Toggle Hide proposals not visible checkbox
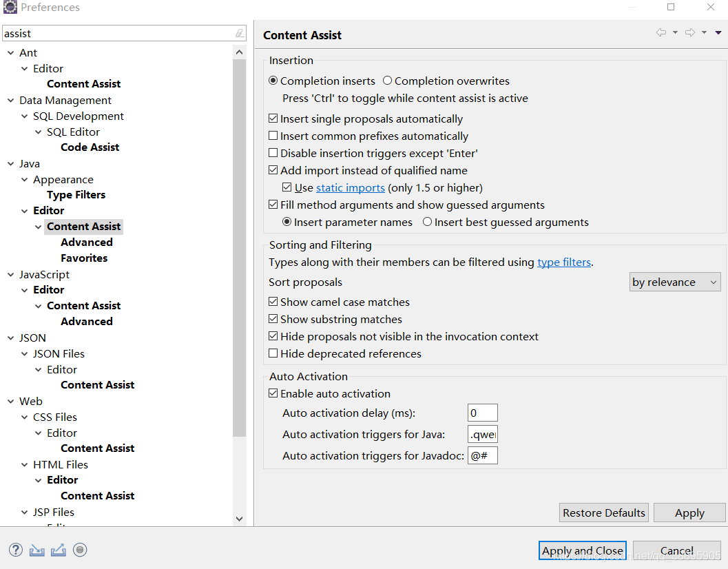This screenshot has height=569, width=728. 273,336
